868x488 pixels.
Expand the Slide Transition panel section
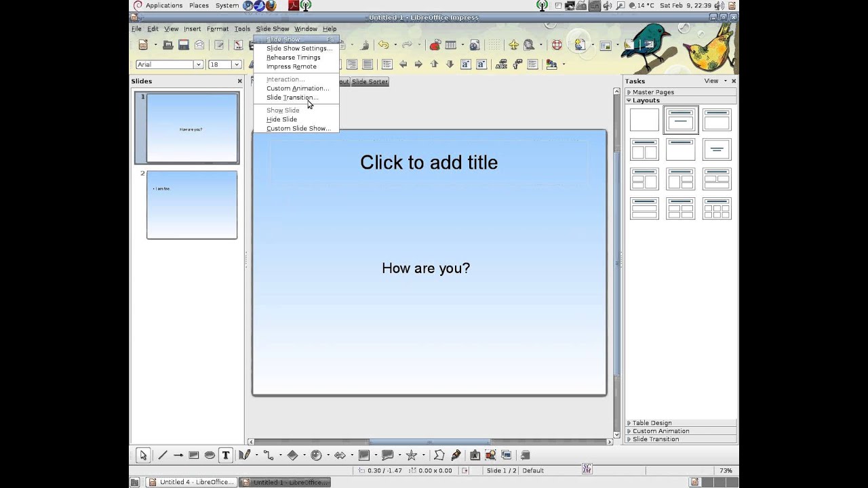pos(681,439)
